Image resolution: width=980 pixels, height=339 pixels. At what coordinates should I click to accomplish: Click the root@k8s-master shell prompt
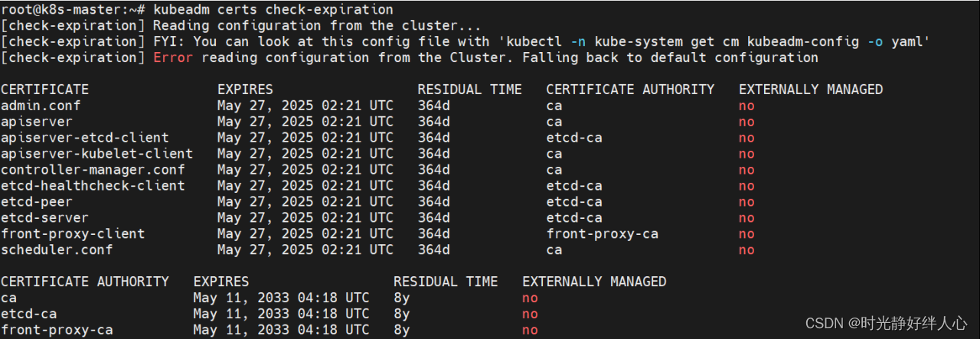point(69,10)
